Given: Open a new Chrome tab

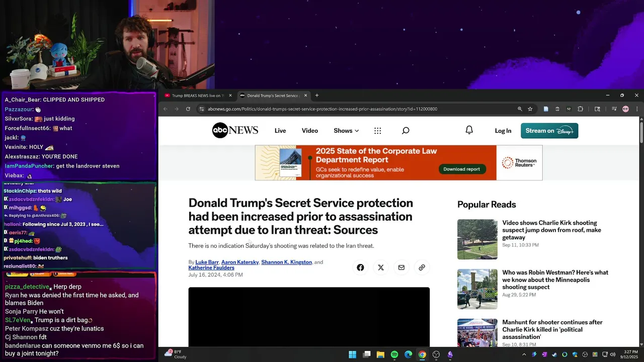Looking at the screenshot, I should [317, 96].
